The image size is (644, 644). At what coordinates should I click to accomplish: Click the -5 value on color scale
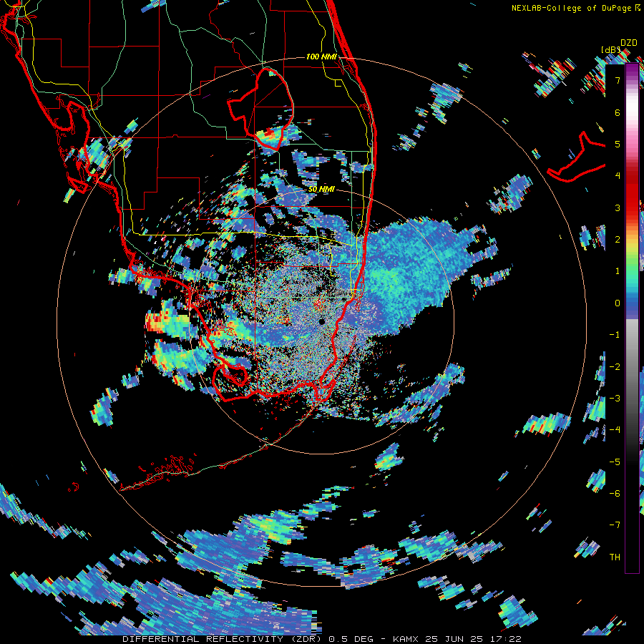coord(615,462)
